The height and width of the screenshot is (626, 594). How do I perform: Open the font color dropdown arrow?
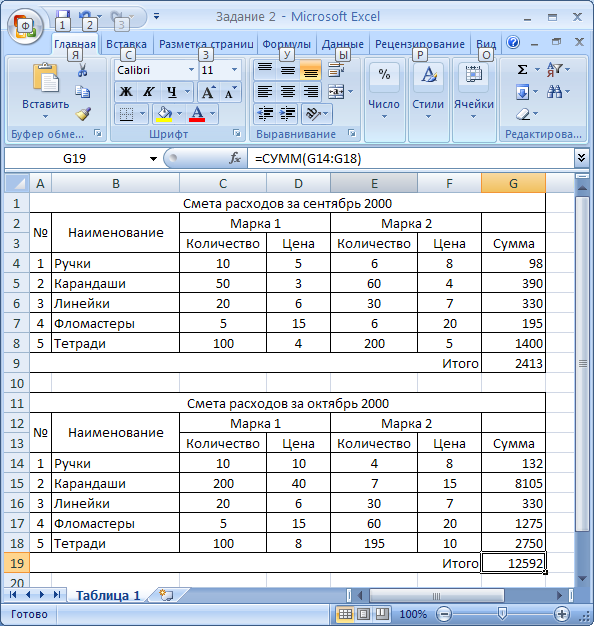pyautogui.click(x=212, y=114)
